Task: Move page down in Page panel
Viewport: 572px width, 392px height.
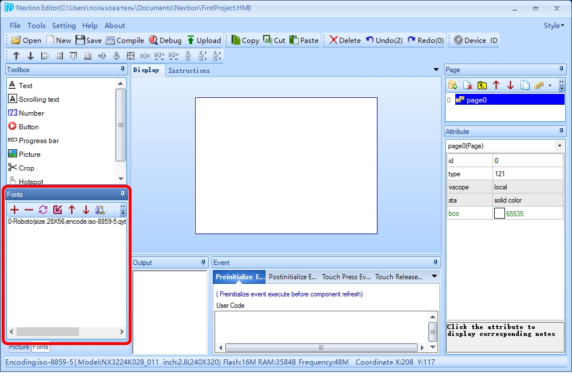Action: pyautogui.click(x=510, y=85)
